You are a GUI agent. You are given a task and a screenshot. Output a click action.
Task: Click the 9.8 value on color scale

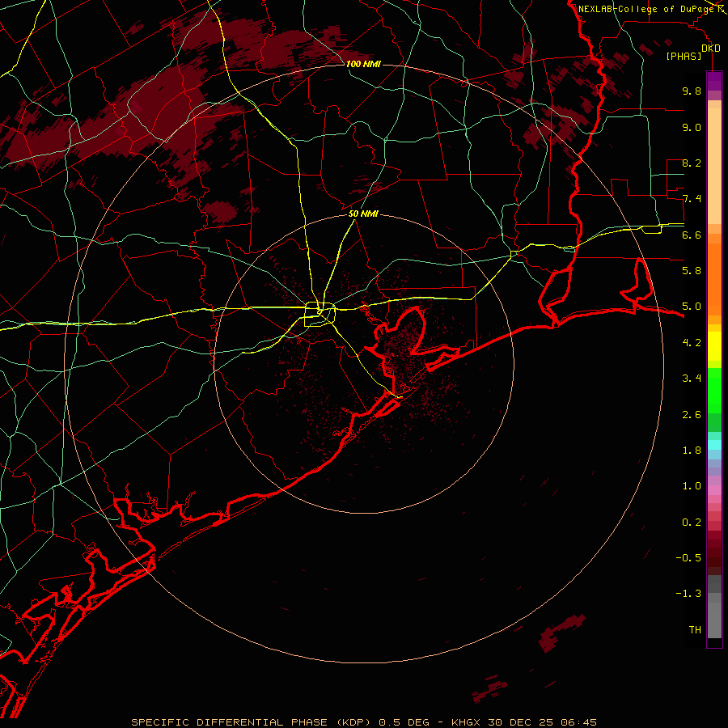(692, 91)
